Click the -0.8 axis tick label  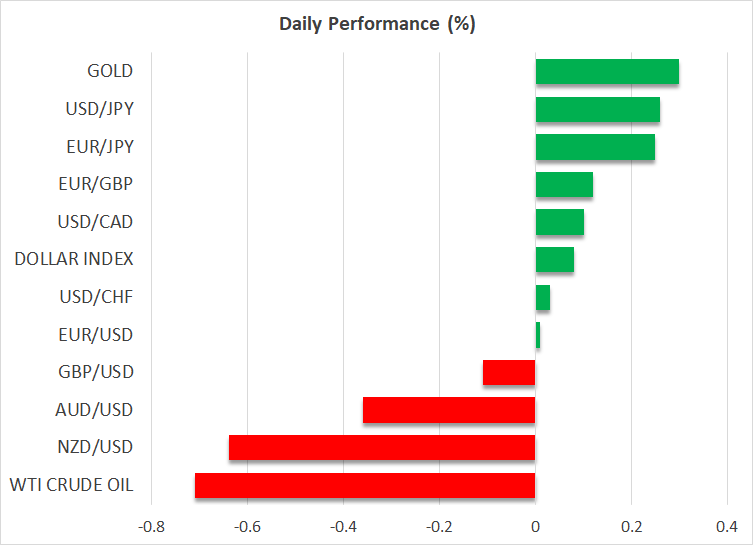(150, 526)
